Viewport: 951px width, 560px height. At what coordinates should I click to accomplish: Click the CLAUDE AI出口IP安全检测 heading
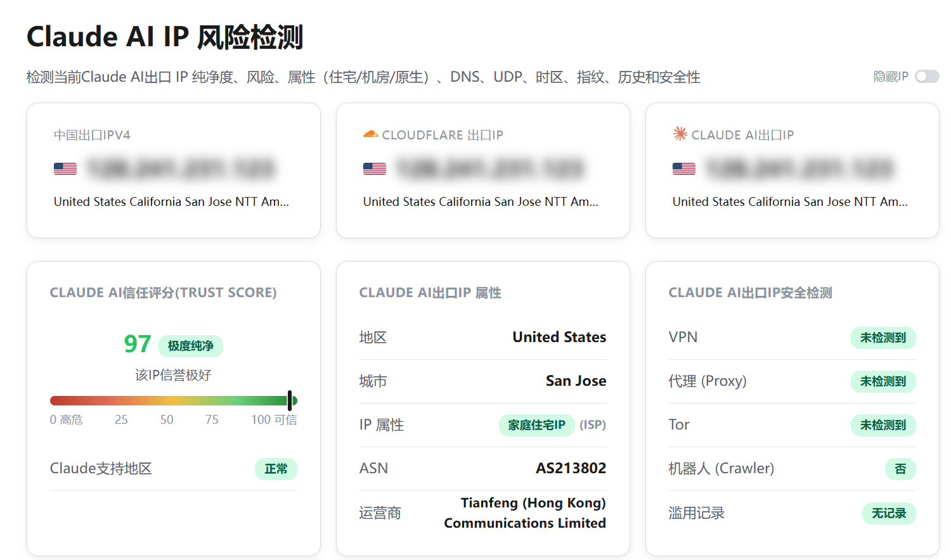751,293
